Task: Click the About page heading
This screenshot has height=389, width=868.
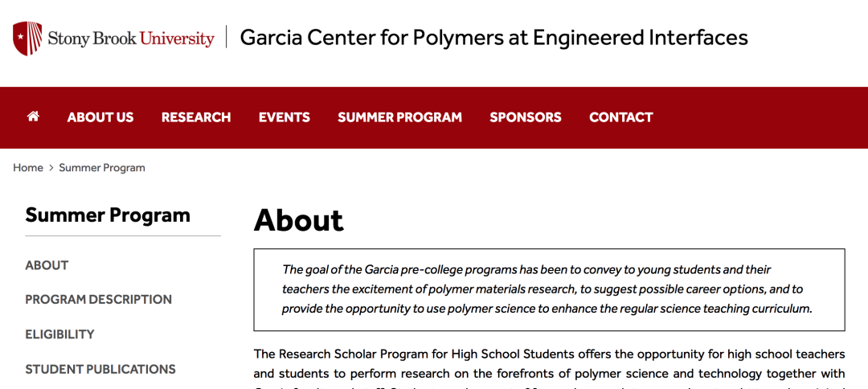Action: pyautogui.click(x=299, y=219)
